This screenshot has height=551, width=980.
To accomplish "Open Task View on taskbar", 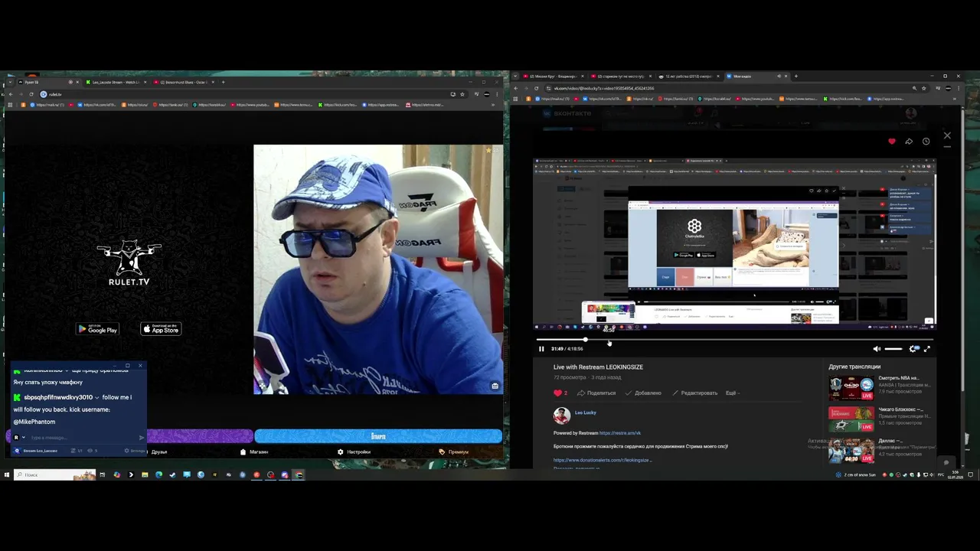I will point(103,474).
